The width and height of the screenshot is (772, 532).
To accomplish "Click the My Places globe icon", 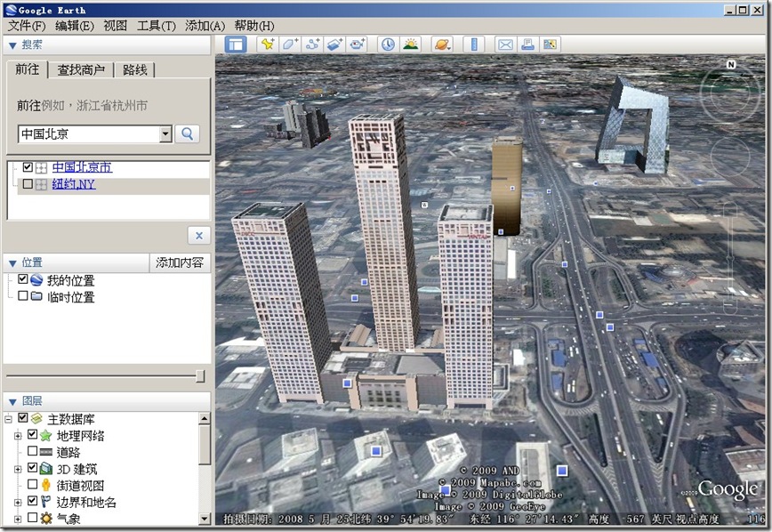I will point(36,280).
